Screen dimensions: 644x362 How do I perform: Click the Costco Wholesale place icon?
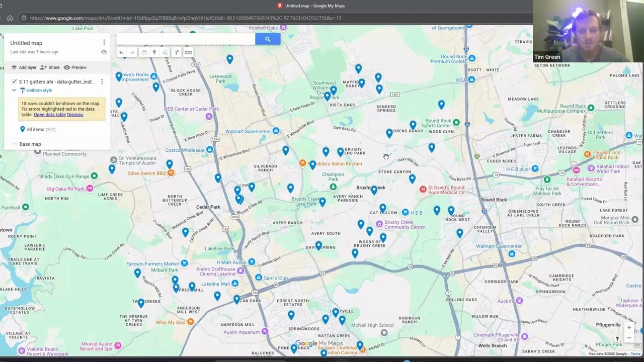coord(209,150)
